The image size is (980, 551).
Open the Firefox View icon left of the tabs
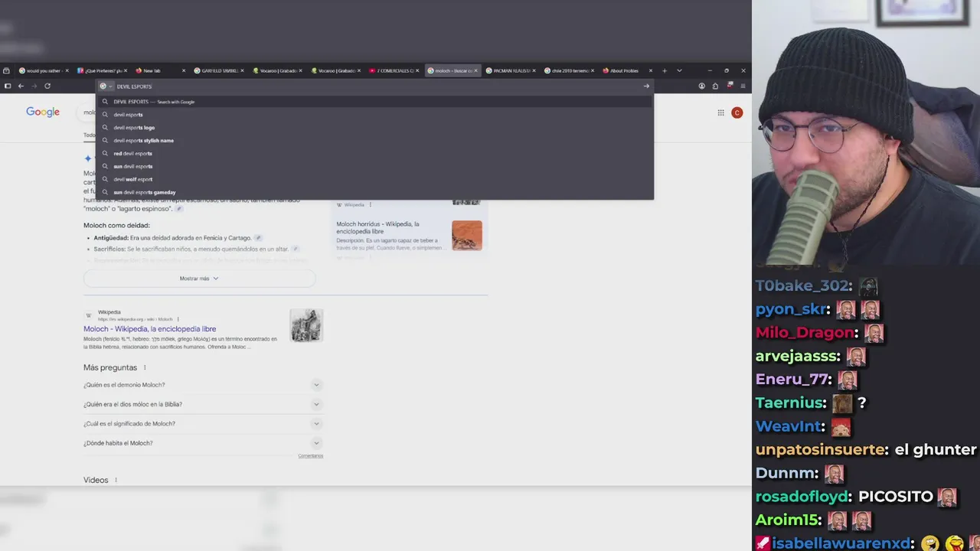6,70
